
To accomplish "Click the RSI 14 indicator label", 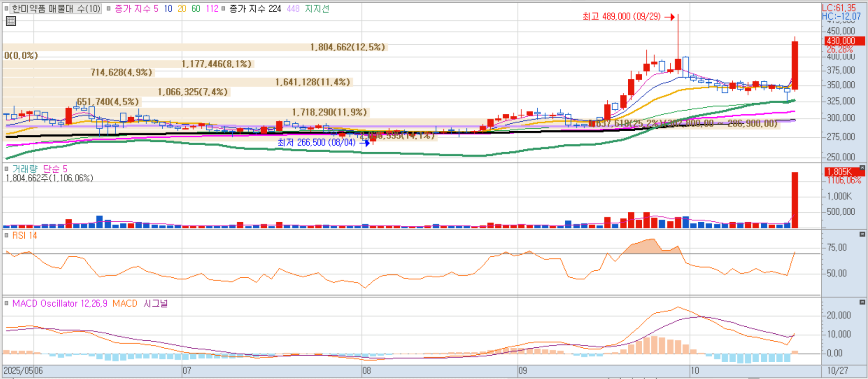I will tap(25, 235).
